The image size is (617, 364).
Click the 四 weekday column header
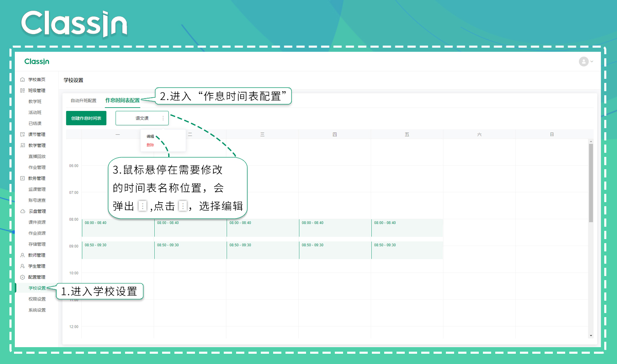click(x=335, y=134)
